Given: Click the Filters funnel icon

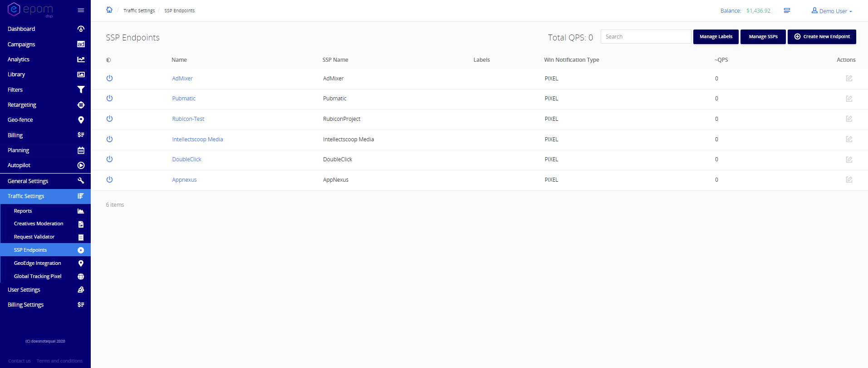Looking at the screenshot, I should (81, 90).
